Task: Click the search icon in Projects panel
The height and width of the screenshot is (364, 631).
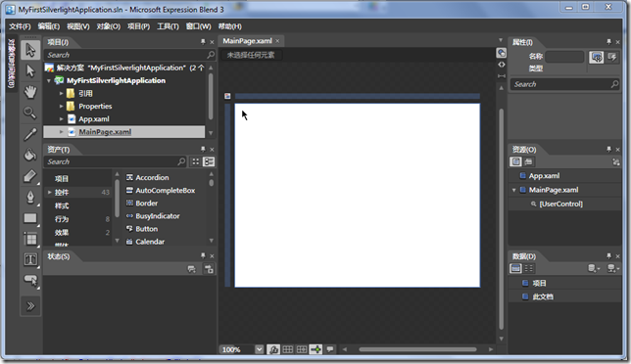Action: (211, 55)
